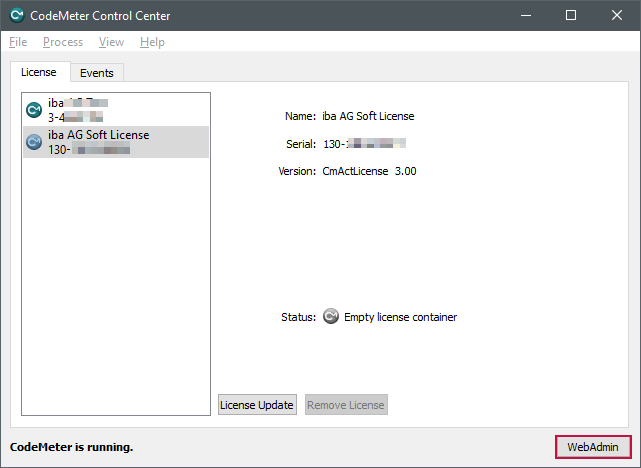Minimize the CodeMeter Control Center window
The image size is (641, 468).
click(526, 16)
